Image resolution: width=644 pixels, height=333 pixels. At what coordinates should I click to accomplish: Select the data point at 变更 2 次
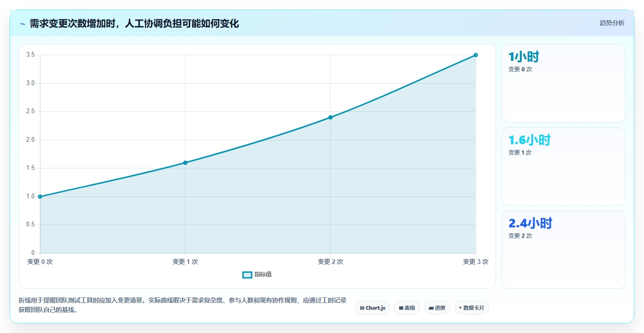point(331,117)
